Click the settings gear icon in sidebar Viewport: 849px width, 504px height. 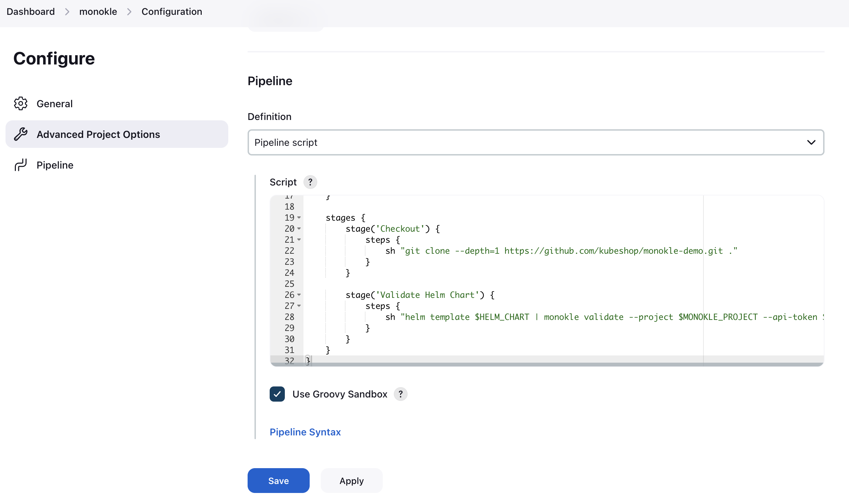pos(20,103)
